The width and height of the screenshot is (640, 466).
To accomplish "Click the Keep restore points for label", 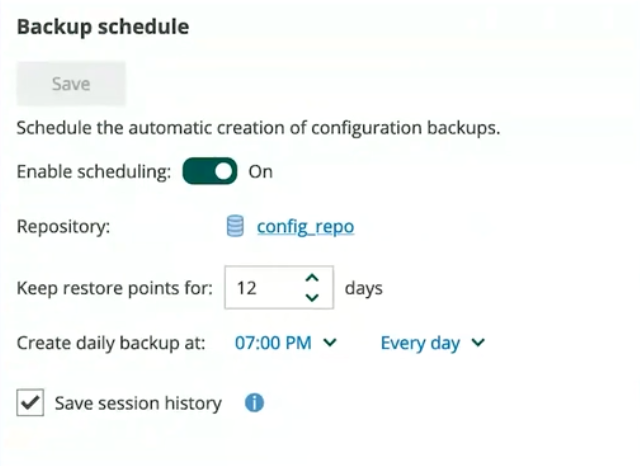I will point(115,288).
